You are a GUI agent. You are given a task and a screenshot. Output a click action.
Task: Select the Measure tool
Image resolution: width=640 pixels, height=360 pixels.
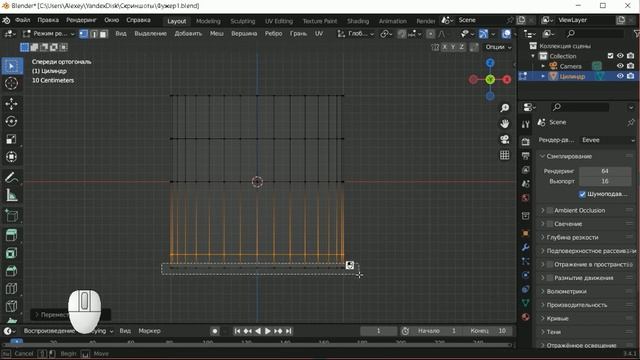tap(11, 196)
